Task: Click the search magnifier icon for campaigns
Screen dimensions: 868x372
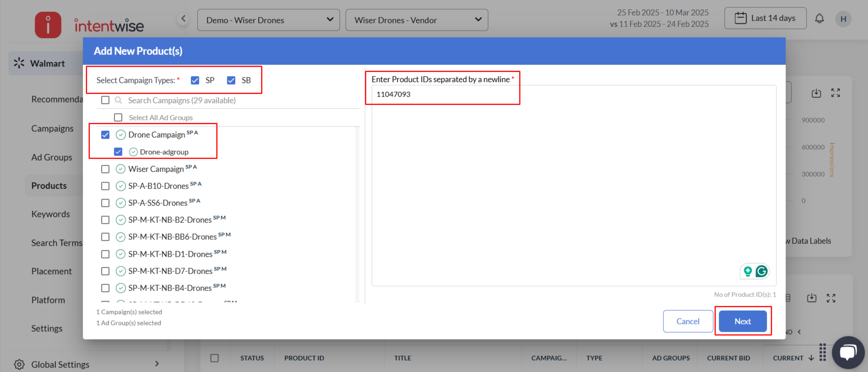Action: pyautogui.click(x=119, y=100)
